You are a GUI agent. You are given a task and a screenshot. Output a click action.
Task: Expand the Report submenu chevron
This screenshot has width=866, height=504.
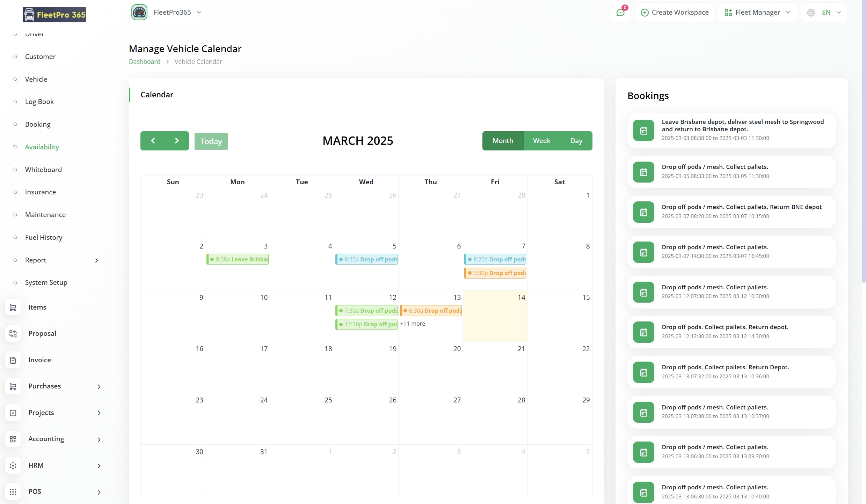(x=97, y=261)
